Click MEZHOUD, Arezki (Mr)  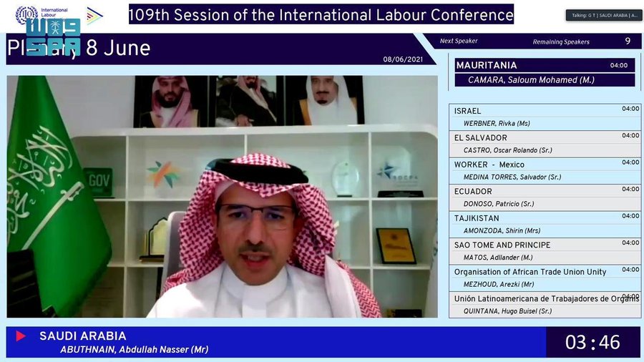[x=499, y=285]
